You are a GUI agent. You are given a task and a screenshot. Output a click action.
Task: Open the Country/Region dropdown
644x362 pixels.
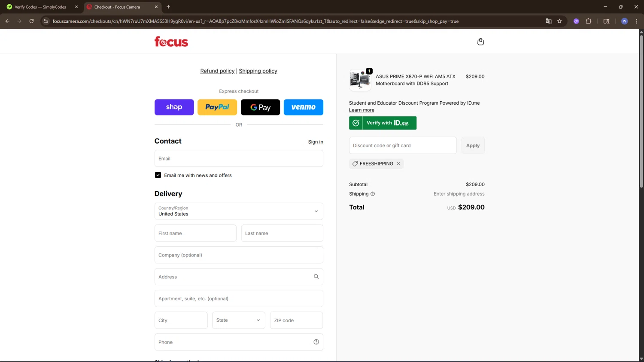pos(239,211)
